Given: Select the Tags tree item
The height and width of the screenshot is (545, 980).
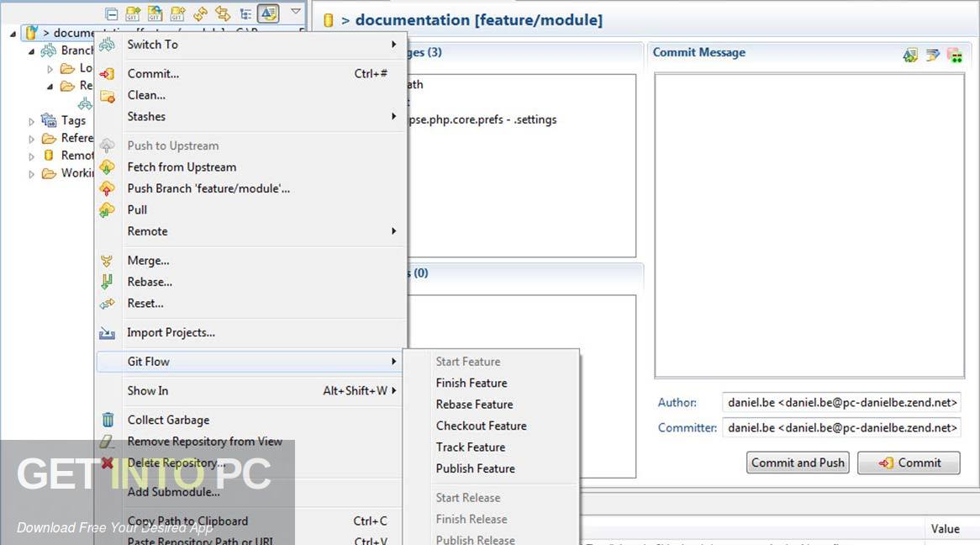Looking at the screenshot, I should pyautogui.click(x=64, y=120).
